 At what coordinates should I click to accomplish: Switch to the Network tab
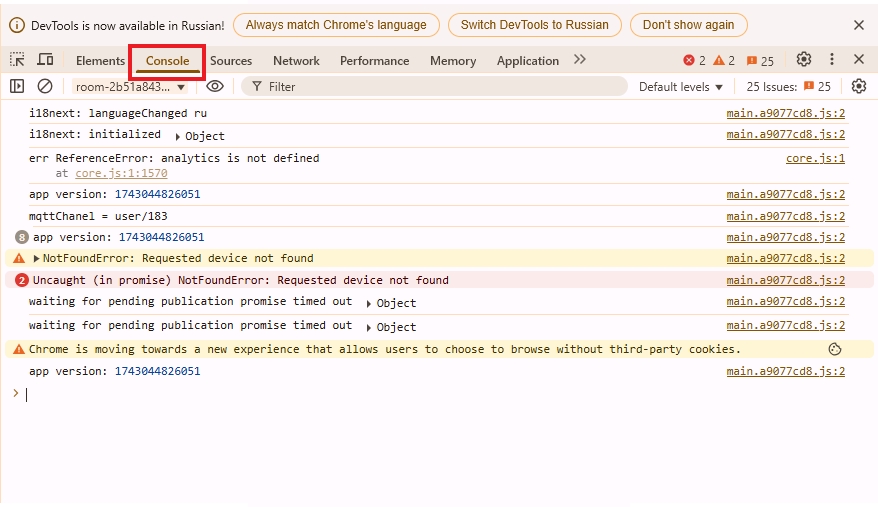296,61
